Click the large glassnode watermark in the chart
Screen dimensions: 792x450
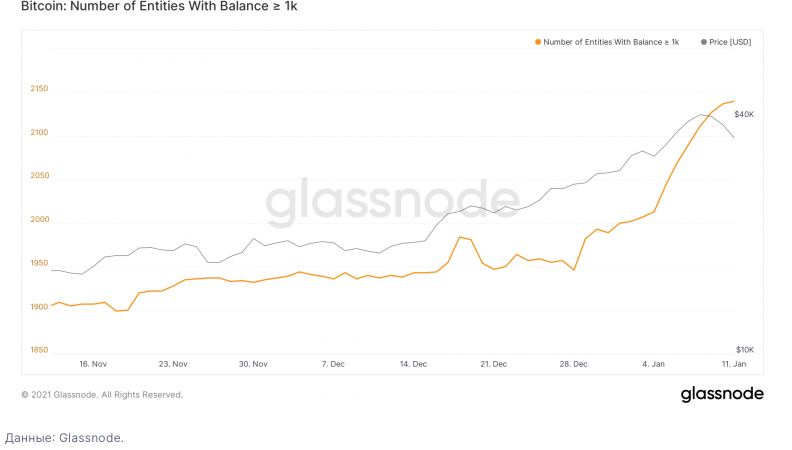[392, 203]
